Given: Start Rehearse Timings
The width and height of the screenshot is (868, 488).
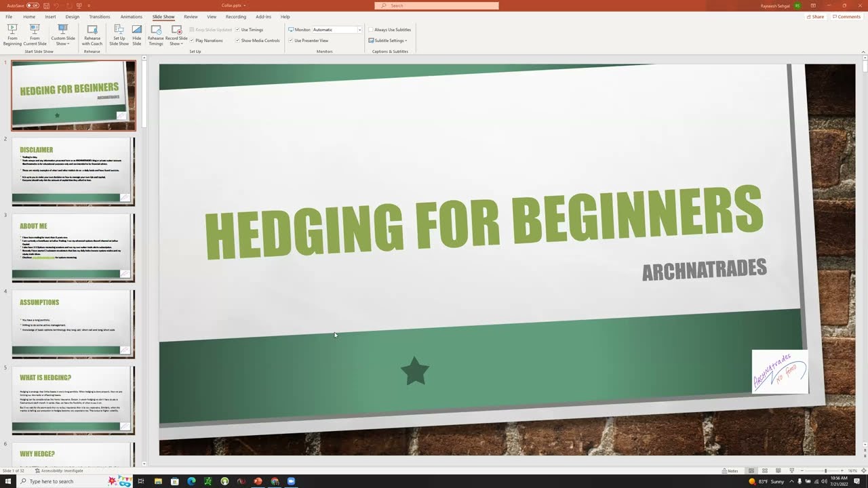Looking at the screenshot, I should tap(156, 35).
